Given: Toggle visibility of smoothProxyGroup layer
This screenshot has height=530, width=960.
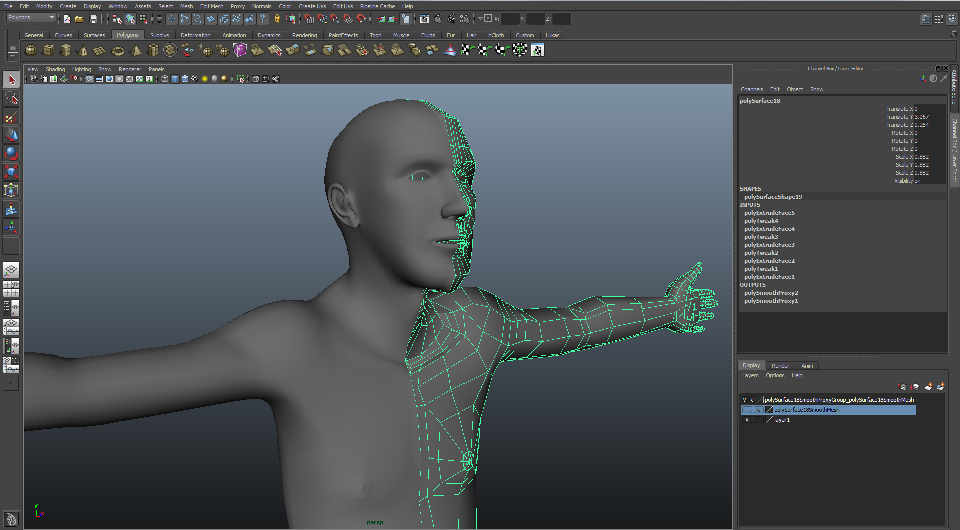Looking at the screenshot, I should coord(746,399).
